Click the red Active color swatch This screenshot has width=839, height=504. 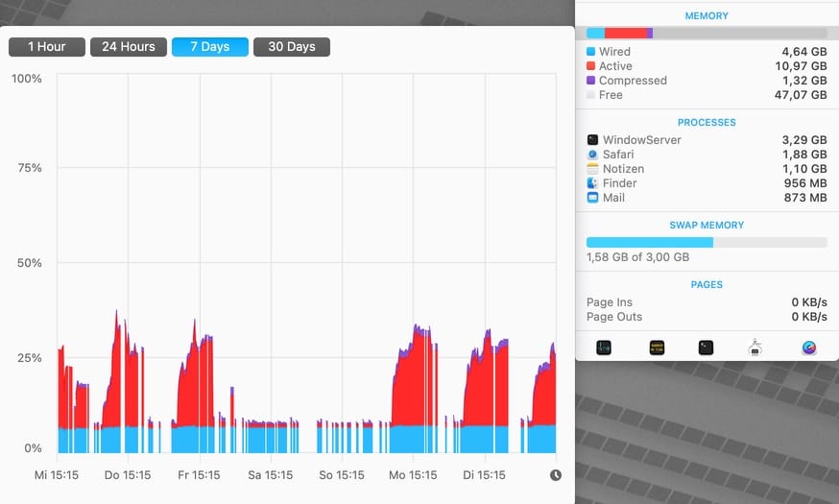coord(590,66)
